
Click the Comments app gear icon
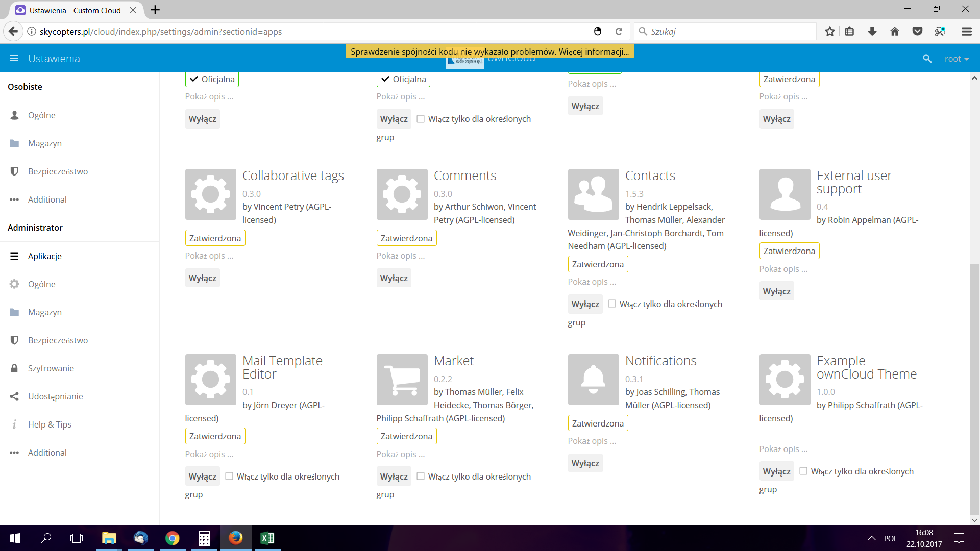[402, 194]
